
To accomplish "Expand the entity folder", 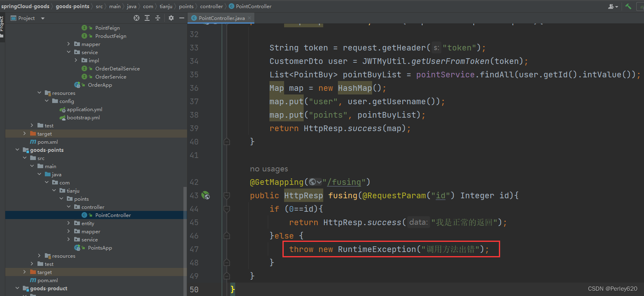I will click(x=68, y=223).
